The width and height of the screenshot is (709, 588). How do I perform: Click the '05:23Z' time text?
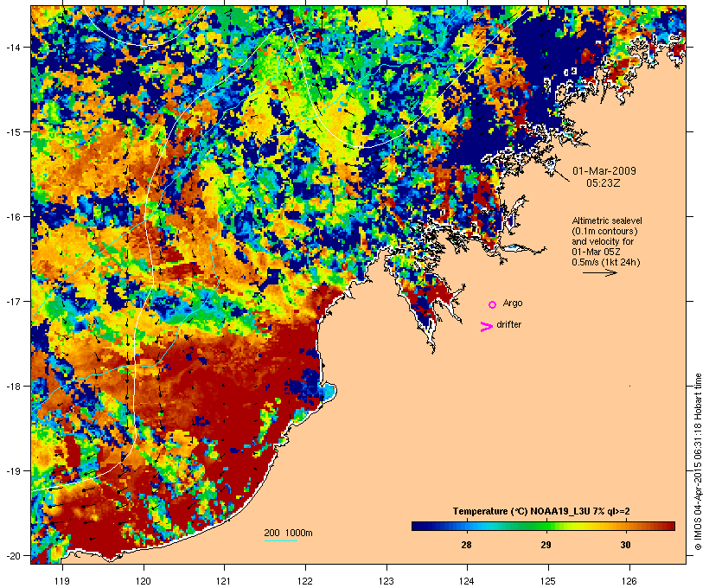coord(604,183)
